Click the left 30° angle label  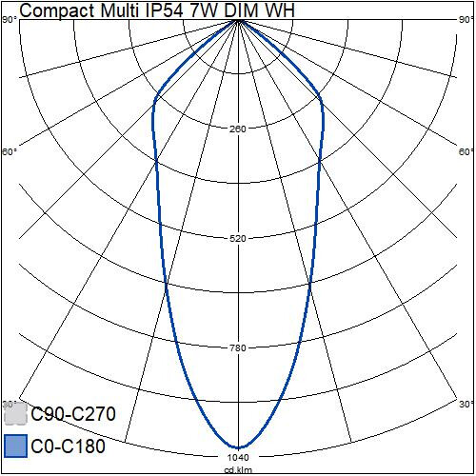10,404
